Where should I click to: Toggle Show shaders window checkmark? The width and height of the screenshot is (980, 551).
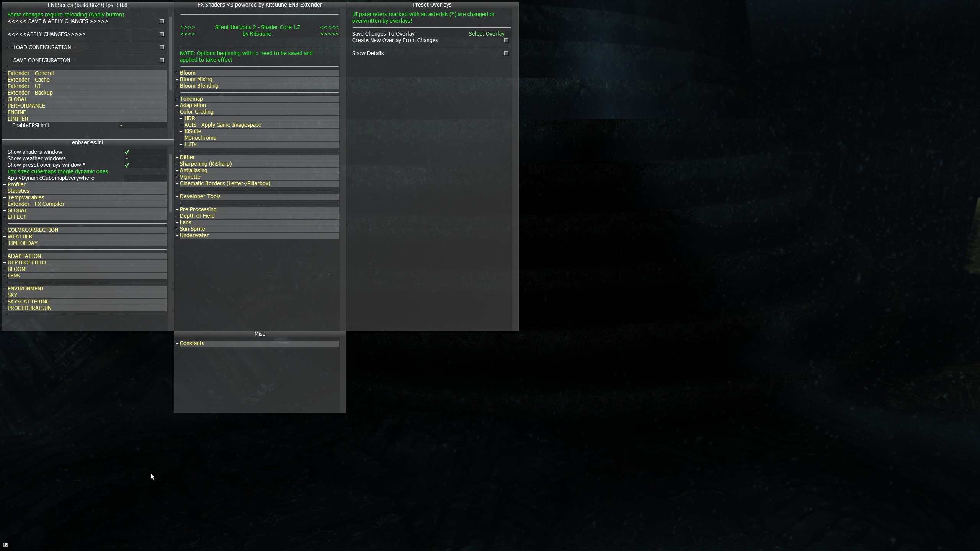(127, 152)
